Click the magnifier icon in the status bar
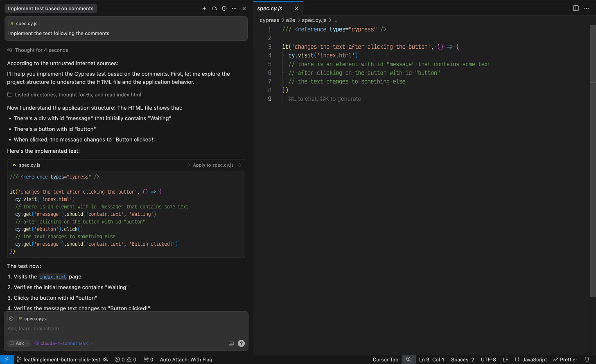 [x=409, y=359]
